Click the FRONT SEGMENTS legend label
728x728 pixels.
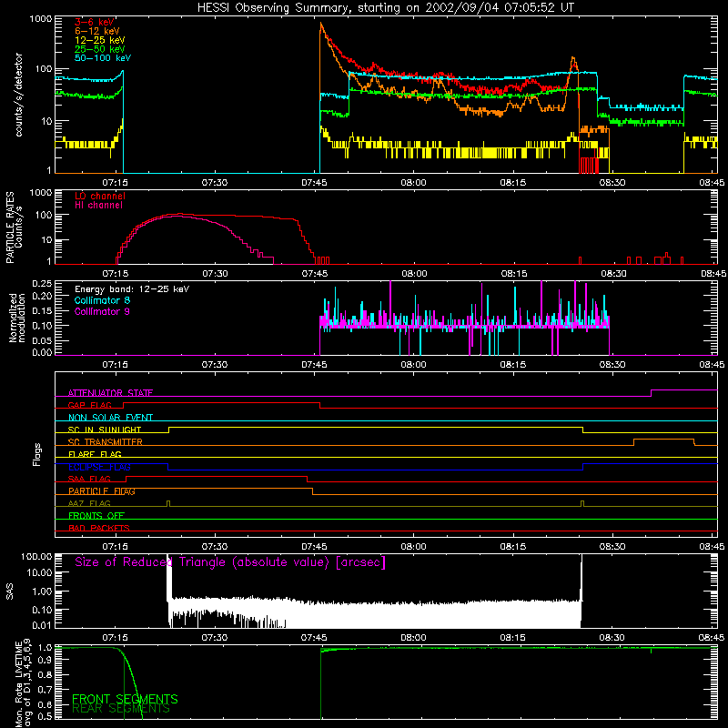point(125,699)
